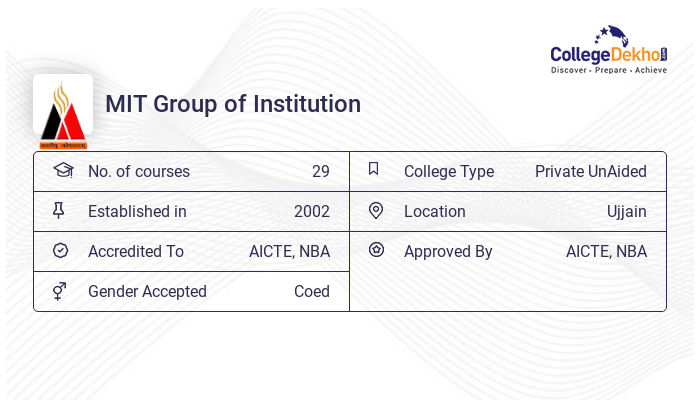Click the CollegeDekho logo

pos(608,50)
